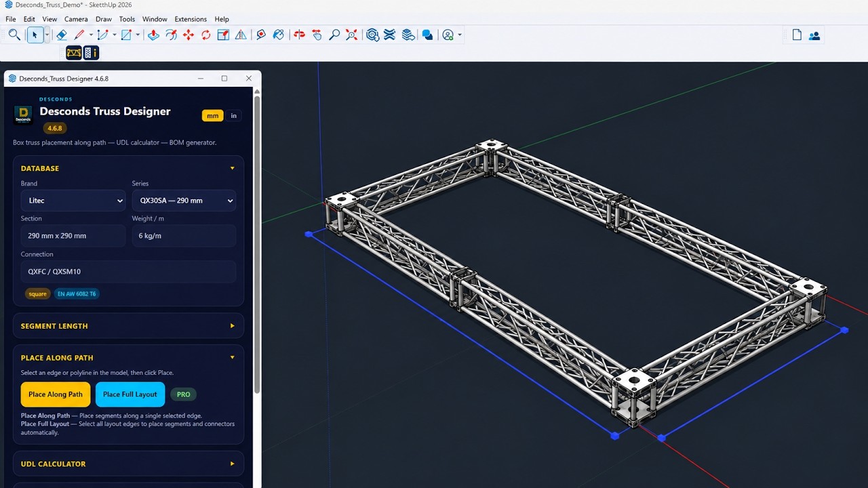The width and height of the screenshot is (868, 488).
Task: Select the Pan hand tool
Action: click(x=317, y=35)
